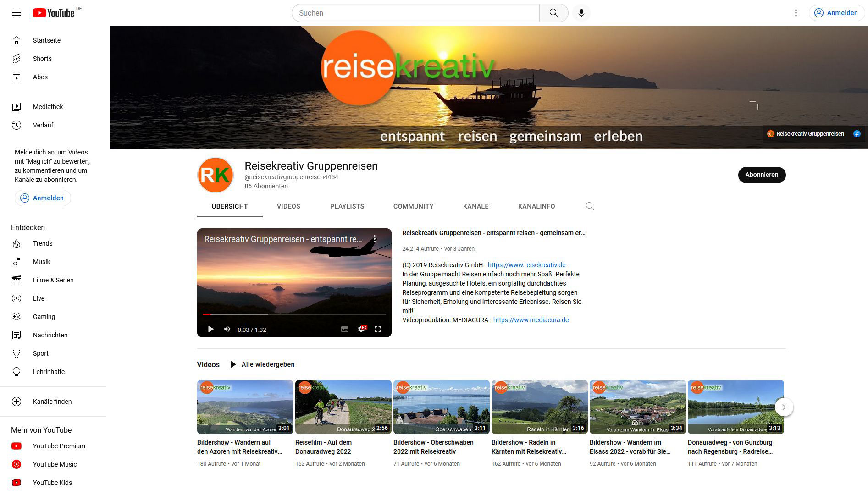
Task: Select the Übersicht tab
Action: pos(230,206)
